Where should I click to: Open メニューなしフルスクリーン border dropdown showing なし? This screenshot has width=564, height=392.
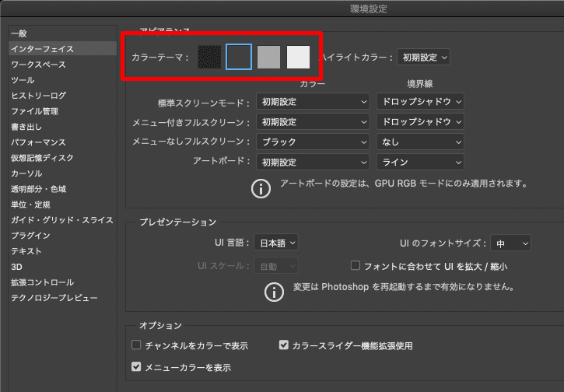click(x=420, y=142)
